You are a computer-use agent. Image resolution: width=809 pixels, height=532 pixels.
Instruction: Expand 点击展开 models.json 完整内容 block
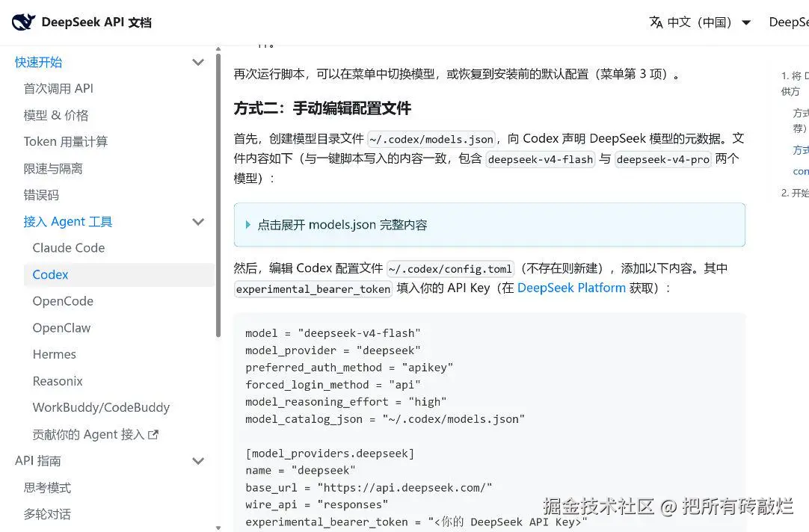click(489, 225)
